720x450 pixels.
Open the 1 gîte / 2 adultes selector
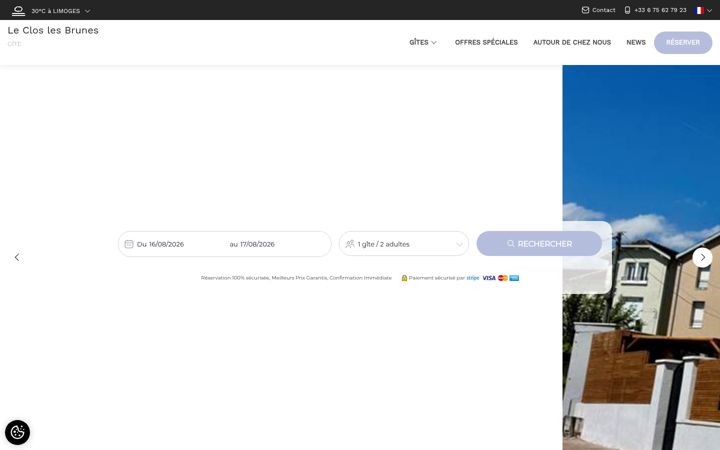404,244
